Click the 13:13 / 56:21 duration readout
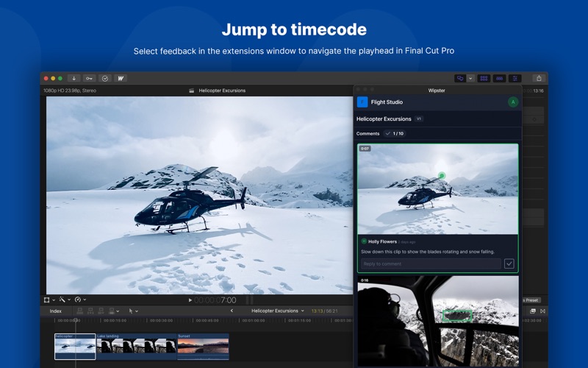 click(324, 311)
